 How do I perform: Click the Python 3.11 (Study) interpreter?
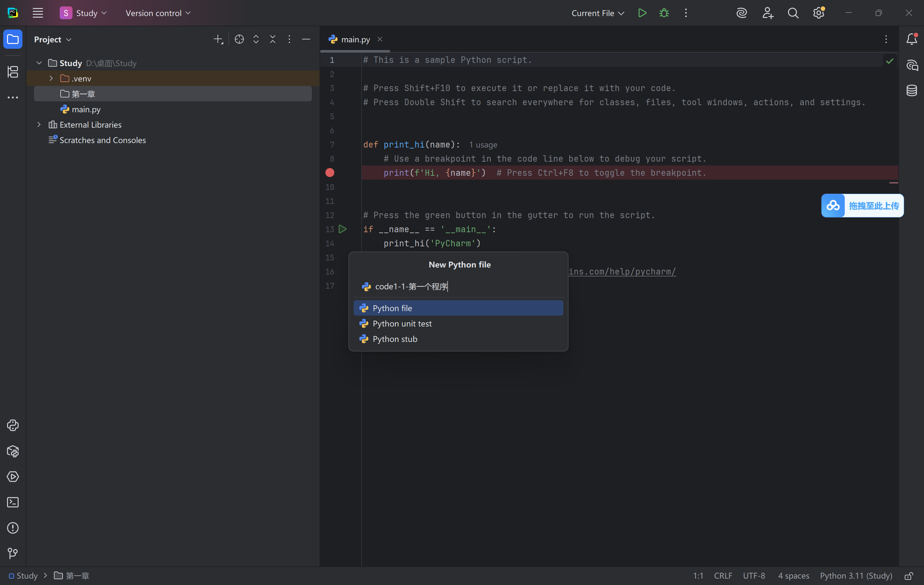(x=856, y=576)
